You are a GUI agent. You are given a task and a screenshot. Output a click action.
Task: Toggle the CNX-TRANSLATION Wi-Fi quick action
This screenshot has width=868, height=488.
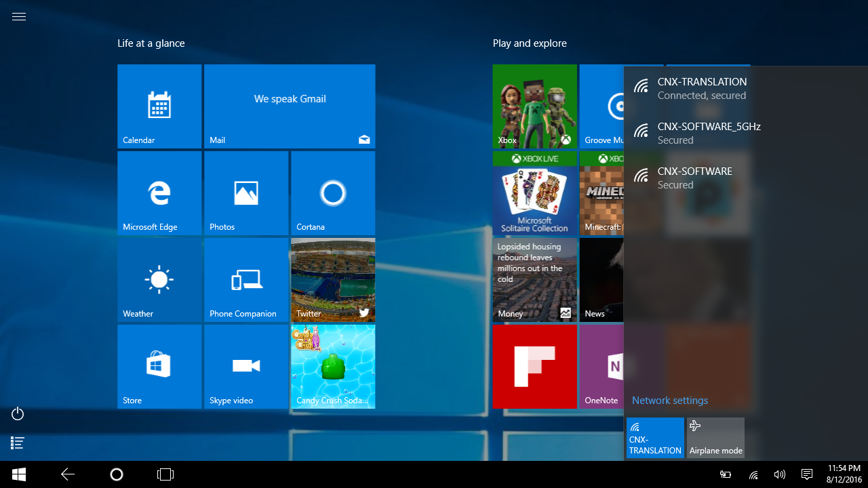[x=655, y=438]
